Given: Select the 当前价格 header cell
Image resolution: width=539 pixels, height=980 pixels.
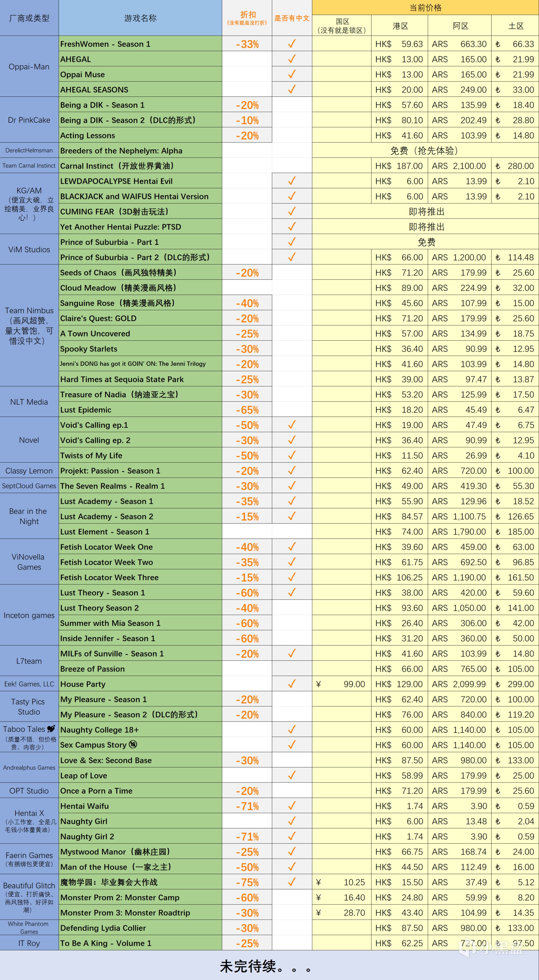Looking at the screenshot, I should (x=425, y=8).
